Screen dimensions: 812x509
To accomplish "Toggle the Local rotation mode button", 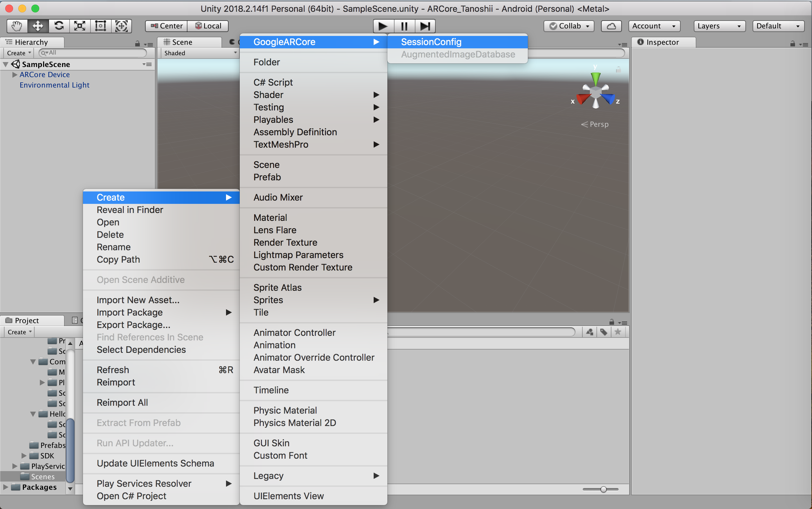I will tap(208, 26).
